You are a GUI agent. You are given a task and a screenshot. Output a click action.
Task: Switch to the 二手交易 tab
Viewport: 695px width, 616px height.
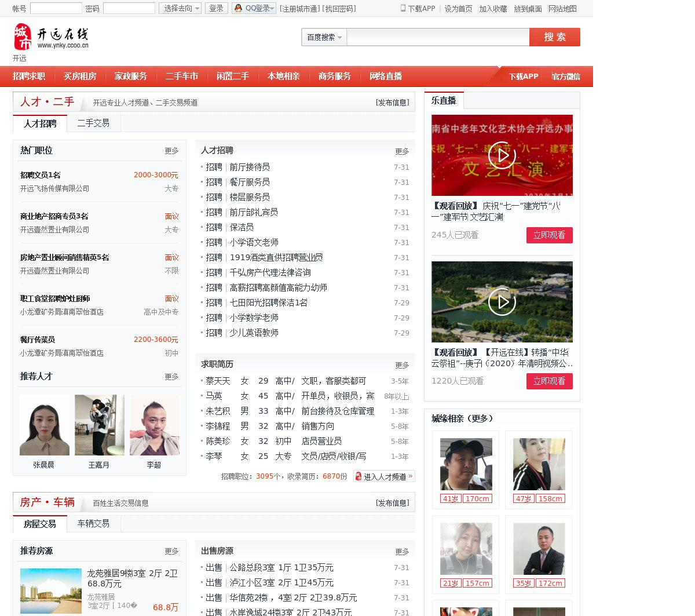pos(93,123)
